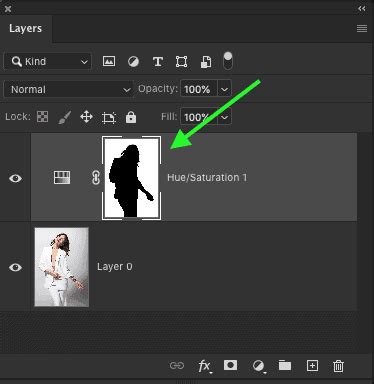Create new fill or adjustment layer
This screenshot has height=384, width=374.
click(259, 366)
